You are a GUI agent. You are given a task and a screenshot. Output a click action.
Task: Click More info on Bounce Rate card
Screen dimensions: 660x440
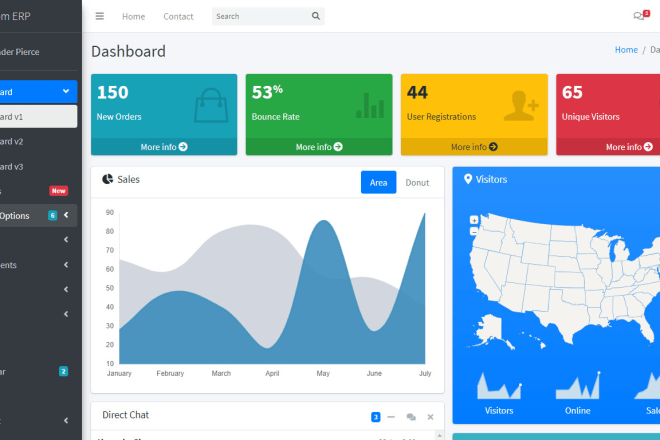tap(319, 147)
